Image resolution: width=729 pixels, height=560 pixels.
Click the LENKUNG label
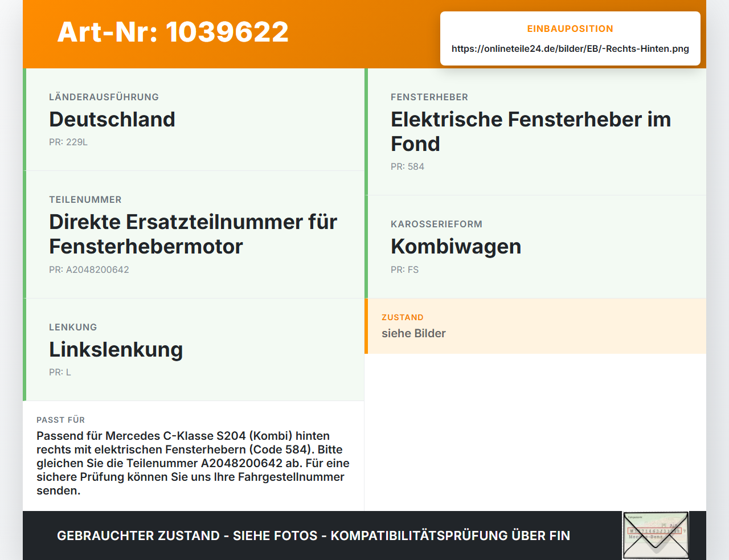73,327
